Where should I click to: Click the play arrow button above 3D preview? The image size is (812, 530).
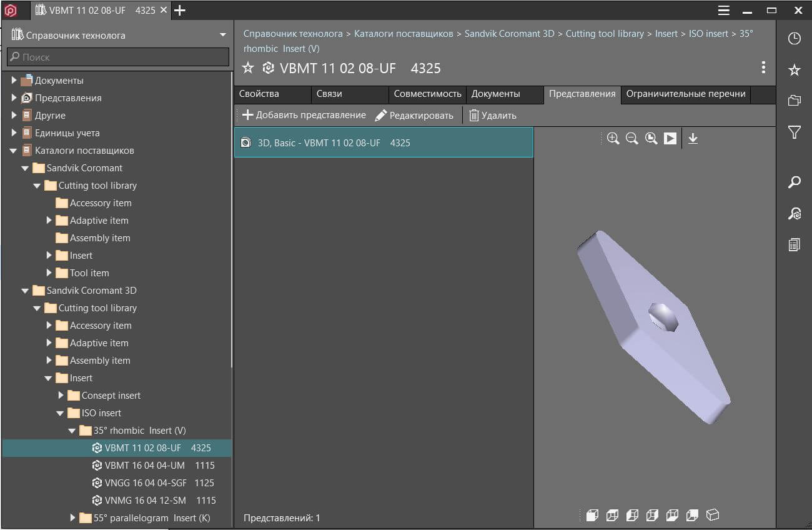tap(670, 139)
